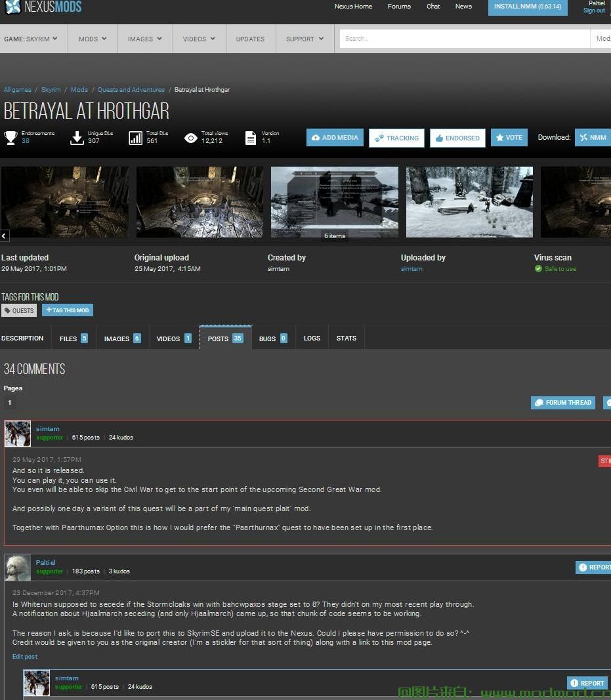Image resolution: width=611 pixels, height=700 pixels.
Task: Open the search category dropdown beside the search box
Action: point(600,39)
